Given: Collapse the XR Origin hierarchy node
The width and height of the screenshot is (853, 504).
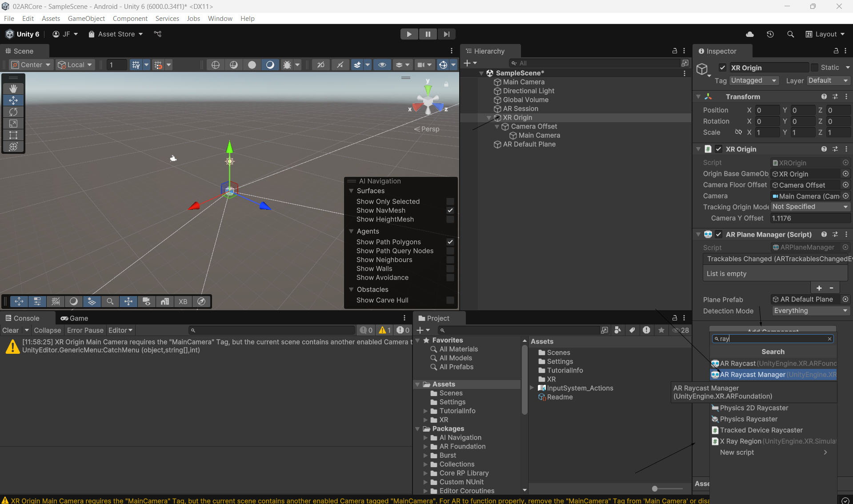Looking at the screenshot, I should (x=489, y=118).
